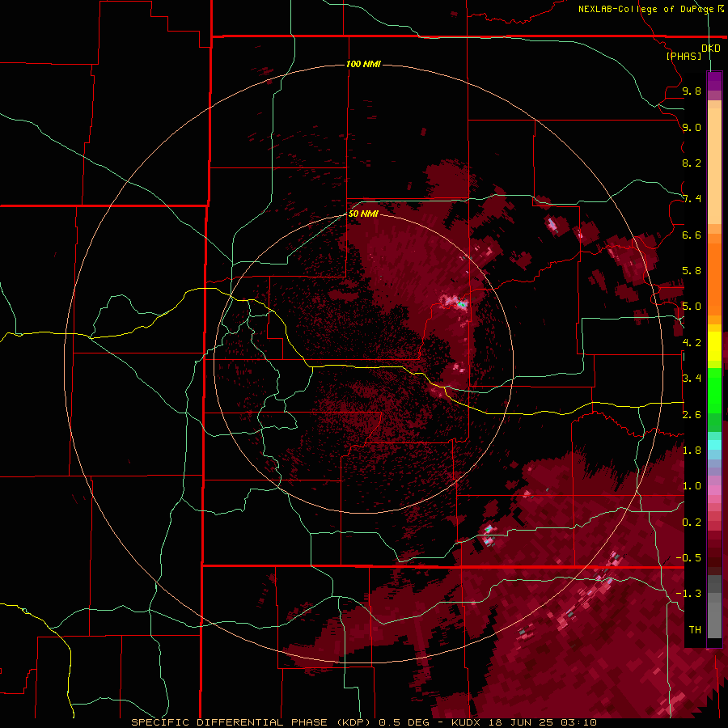Click the 0.2 value on the color scale

[x=692, y=523]
